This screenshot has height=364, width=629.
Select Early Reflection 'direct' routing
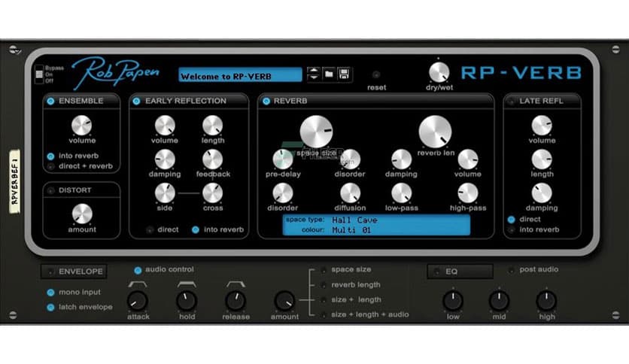coord(150,229)
